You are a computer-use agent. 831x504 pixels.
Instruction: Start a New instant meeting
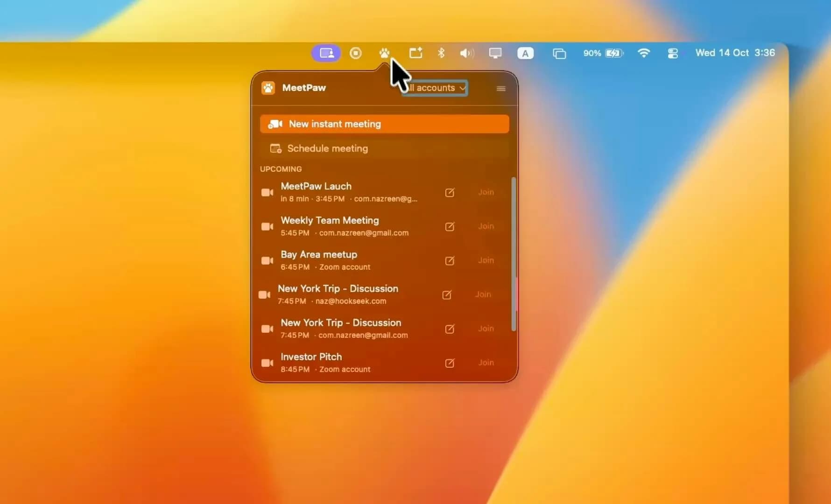(384, 124)
